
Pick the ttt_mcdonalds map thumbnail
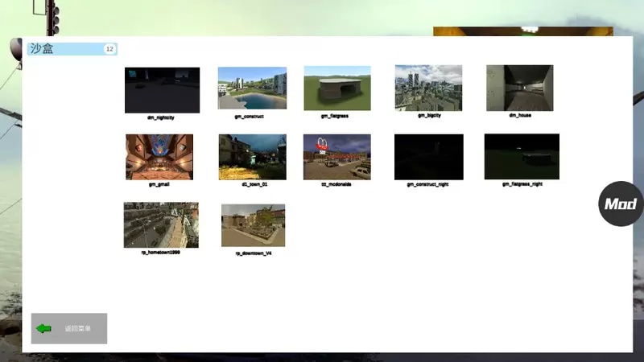point(336,157)
